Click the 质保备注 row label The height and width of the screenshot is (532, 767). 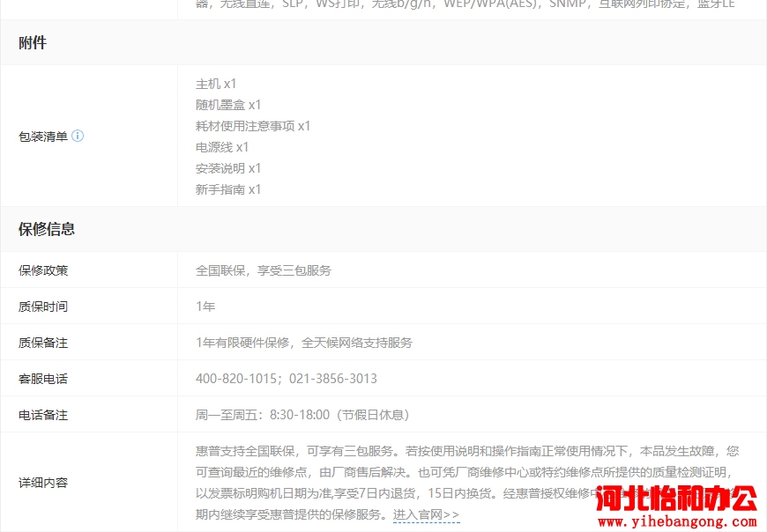coord(43,343)
